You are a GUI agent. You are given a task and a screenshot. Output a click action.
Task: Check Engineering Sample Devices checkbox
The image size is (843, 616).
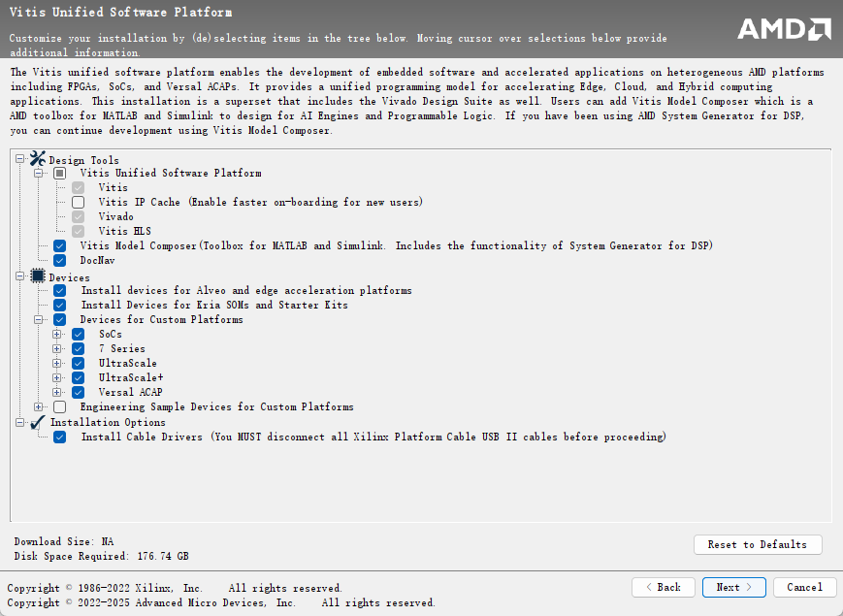coord(60,406)
